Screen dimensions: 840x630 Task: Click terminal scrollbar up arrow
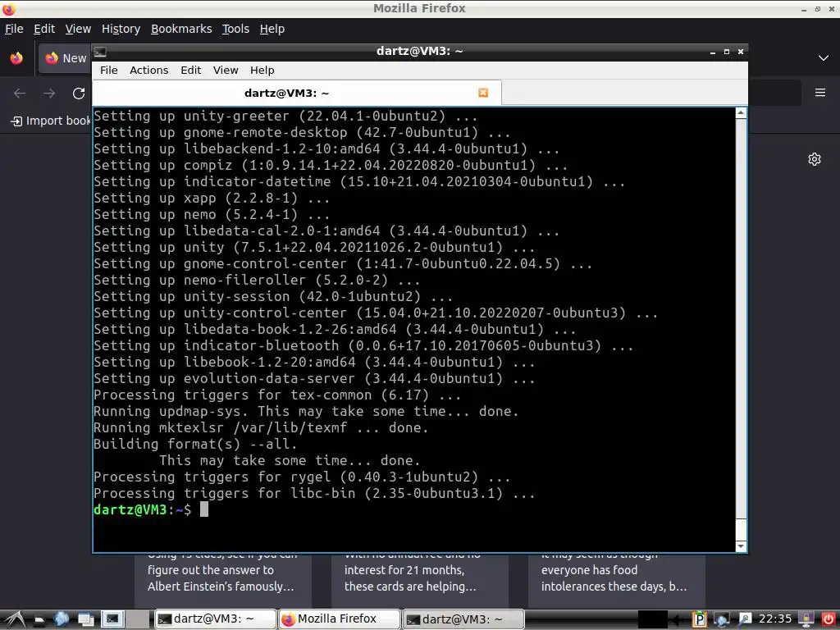(741, 112)
